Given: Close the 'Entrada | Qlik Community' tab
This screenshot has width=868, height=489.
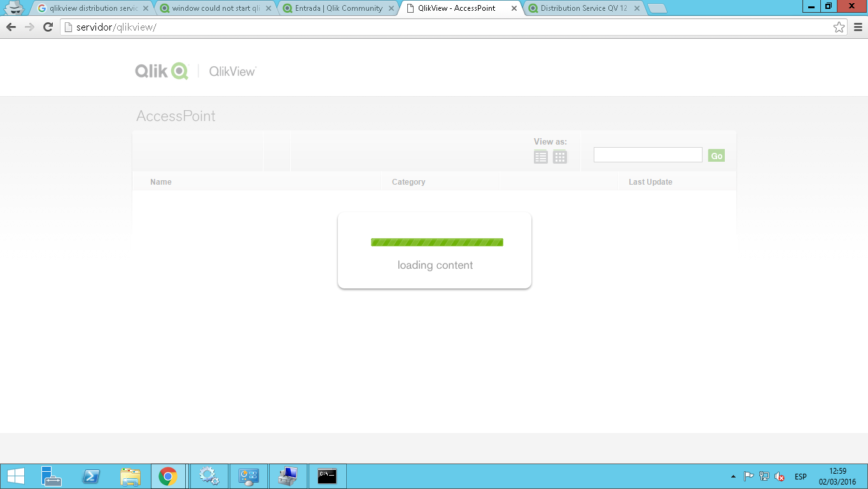Looking at the screenshot, I should tap(391, 9).
